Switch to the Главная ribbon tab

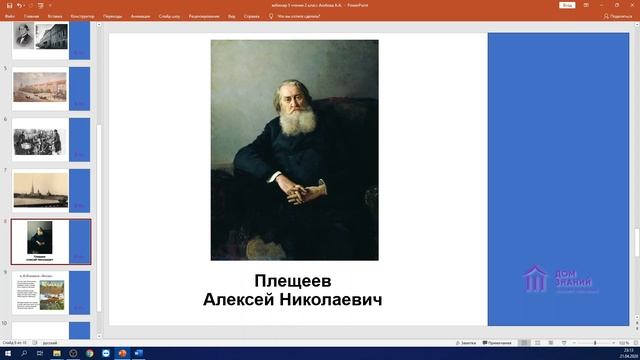(31, 16)
